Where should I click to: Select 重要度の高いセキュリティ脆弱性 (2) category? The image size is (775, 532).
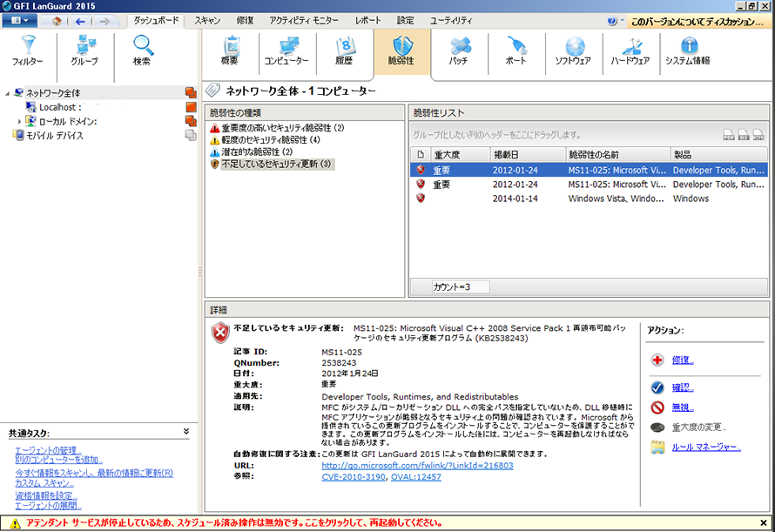coord(283,128)
